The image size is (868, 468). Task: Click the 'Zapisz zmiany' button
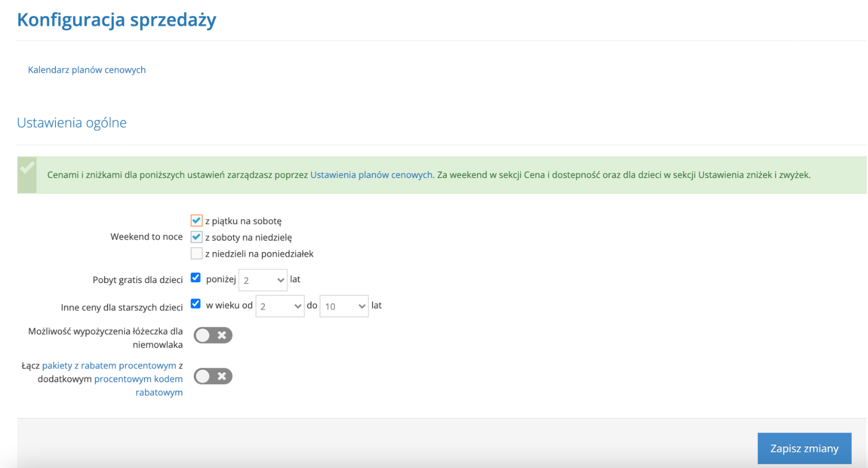point(804,448)
